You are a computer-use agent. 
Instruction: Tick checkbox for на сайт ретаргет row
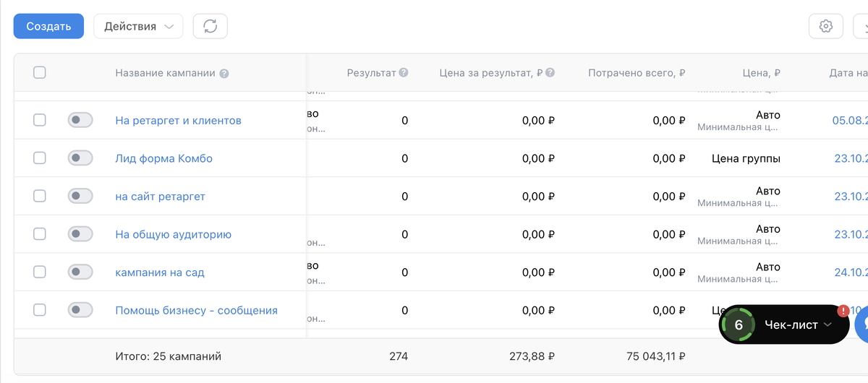(x=40, y=196)
